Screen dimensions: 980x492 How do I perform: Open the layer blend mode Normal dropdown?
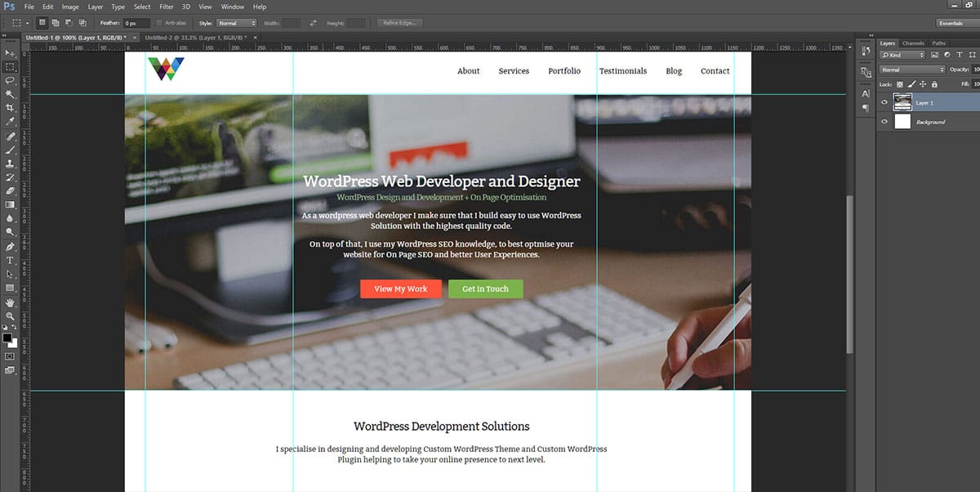pos(911,69)
